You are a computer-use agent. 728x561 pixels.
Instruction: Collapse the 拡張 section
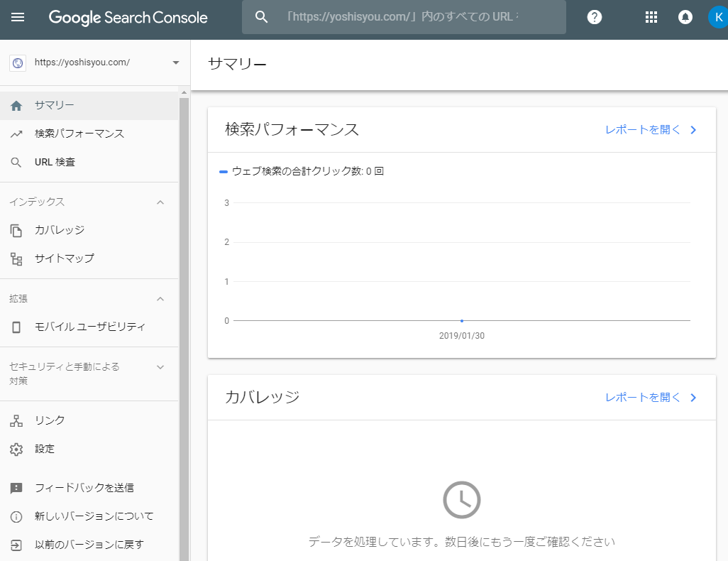[x=160, y=299]
